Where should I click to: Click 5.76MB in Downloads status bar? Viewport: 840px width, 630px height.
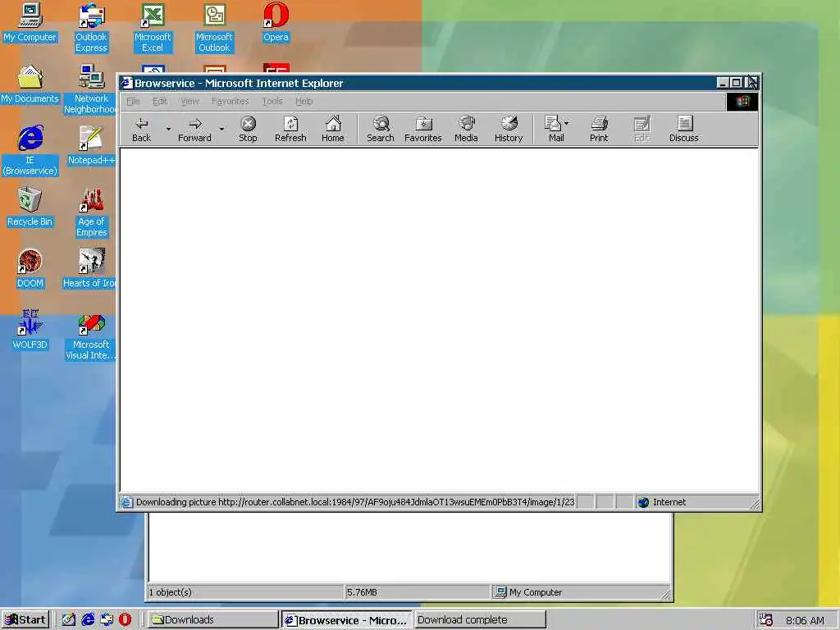(362, 592)
